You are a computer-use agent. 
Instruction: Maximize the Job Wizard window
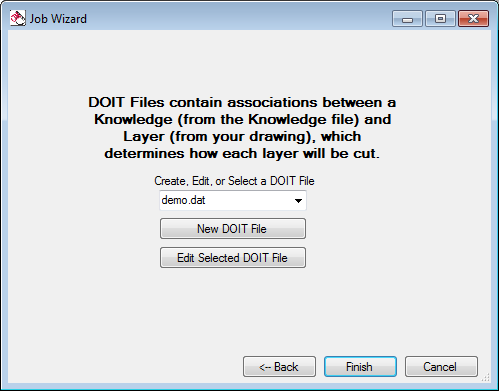click(x=440, y=19)
